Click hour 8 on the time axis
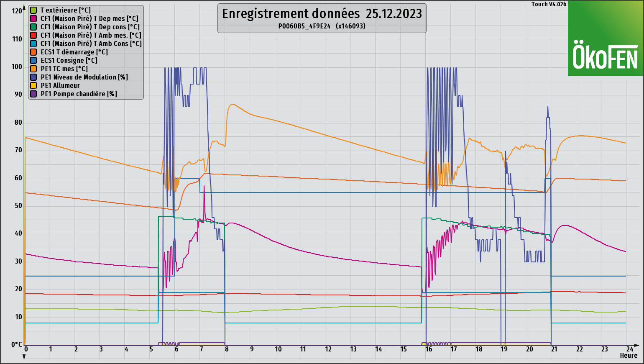The image size is (644, 364). 227,349
